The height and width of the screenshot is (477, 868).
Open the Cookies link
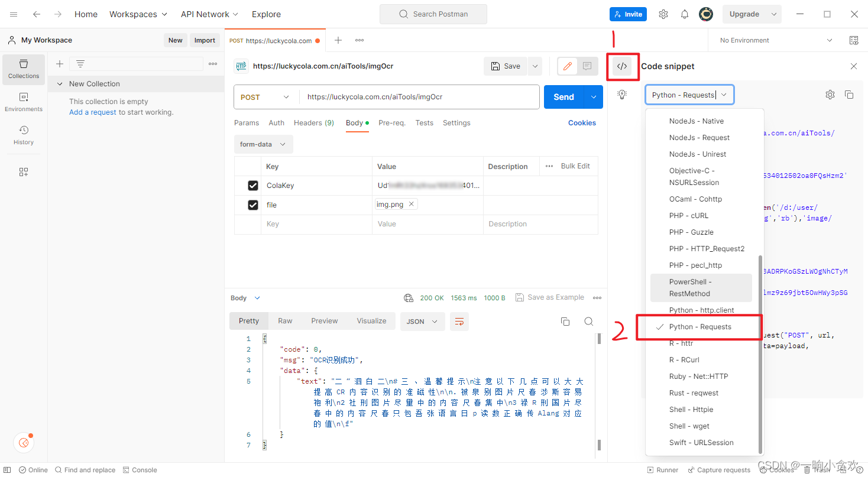(x=582, y=123)
